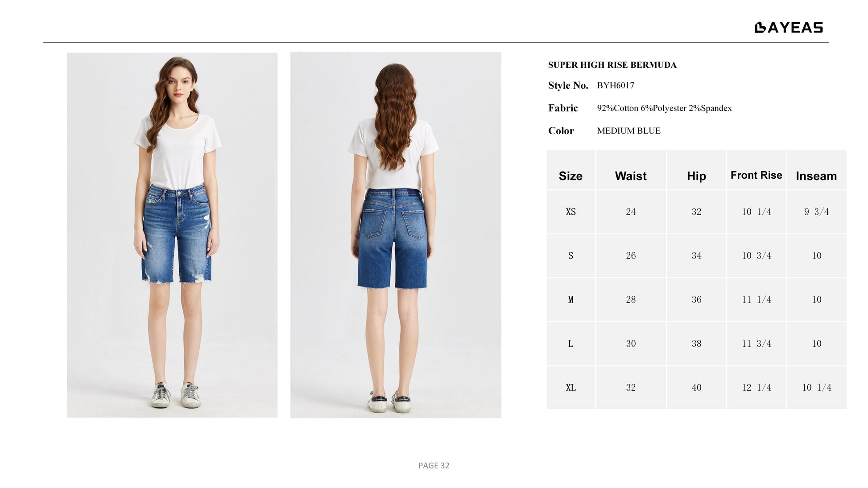868x488 pixels.
Task: Click front rise 11 1/4 in M row
Action: tap(756, 299)
